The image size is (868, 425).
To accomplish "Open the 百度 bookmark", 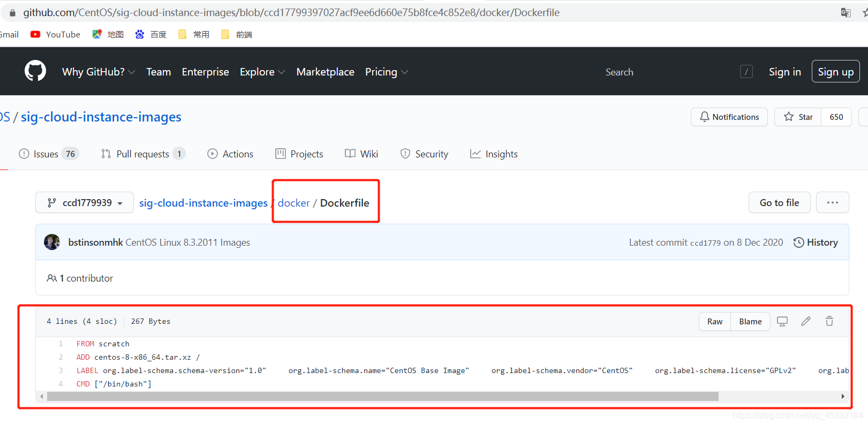I will tap(150, 34).
